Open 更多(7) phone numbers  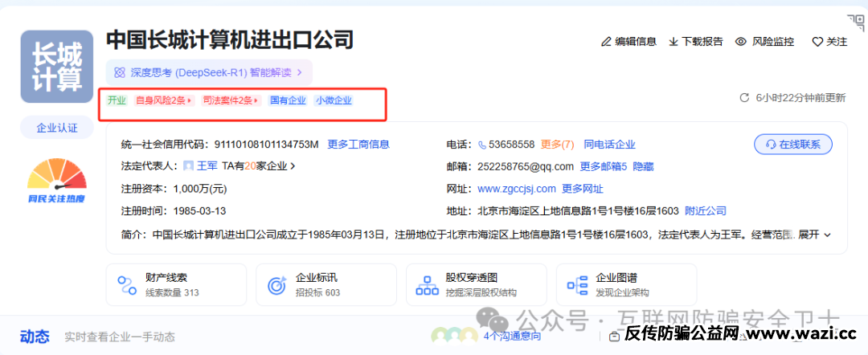[x=558, y=145]
